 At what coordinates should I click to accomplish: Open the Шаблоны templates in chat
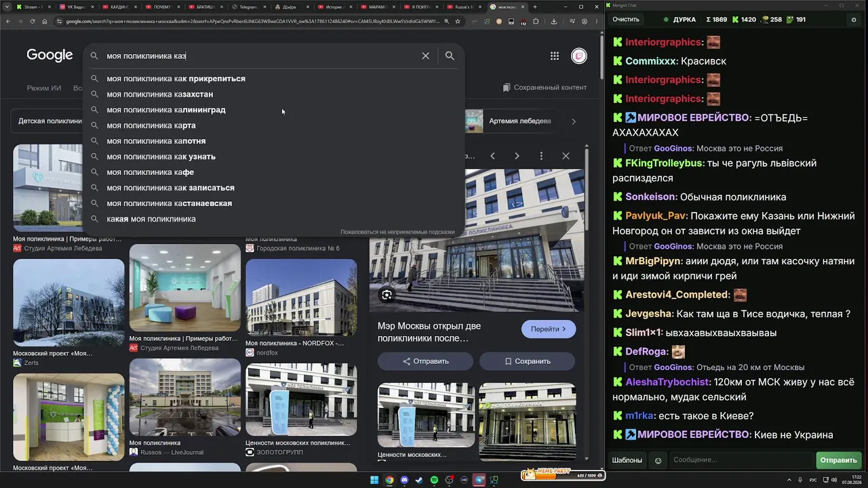tap(627, 460)
